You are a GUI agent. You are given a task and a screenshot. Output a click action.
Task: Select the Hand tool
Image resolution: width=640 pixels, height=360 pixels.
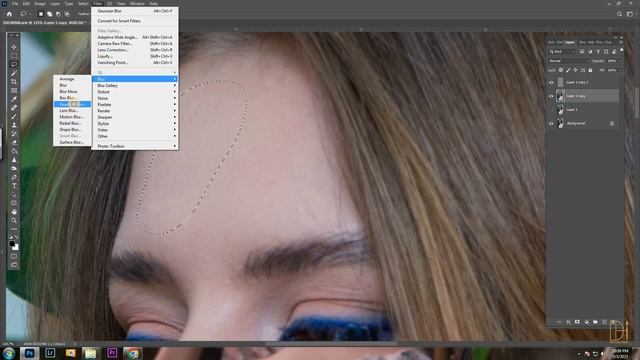(14, 212)
